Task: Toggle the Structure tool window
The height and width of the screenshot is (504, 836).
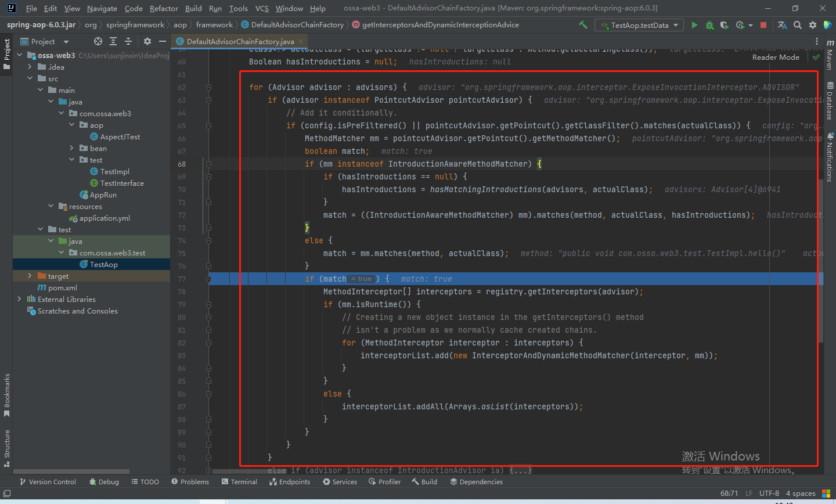Action: [7, 448]
